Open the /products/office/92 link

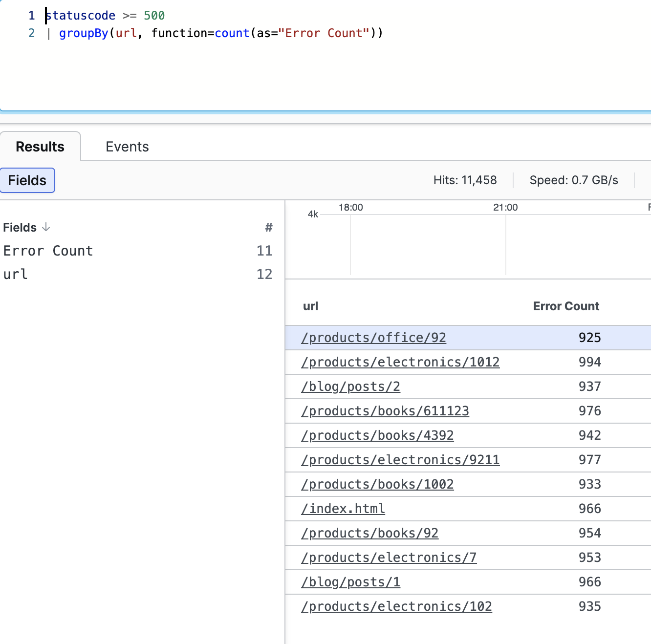click(x=373, y=337)
